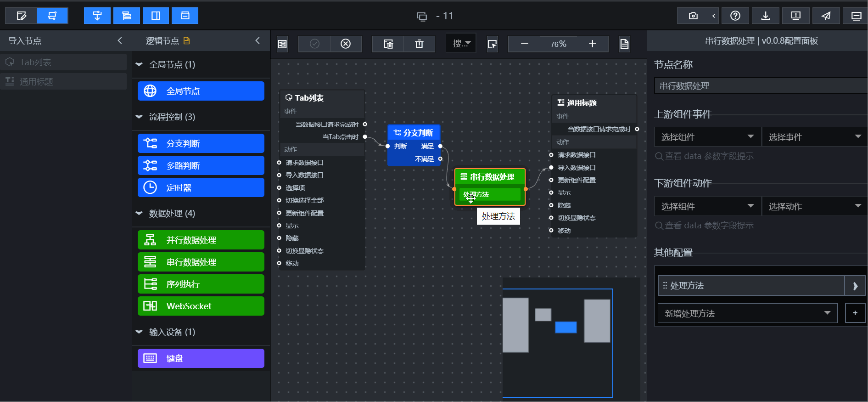
Task: Click the download icon in top bar
Action: [766, 16]
